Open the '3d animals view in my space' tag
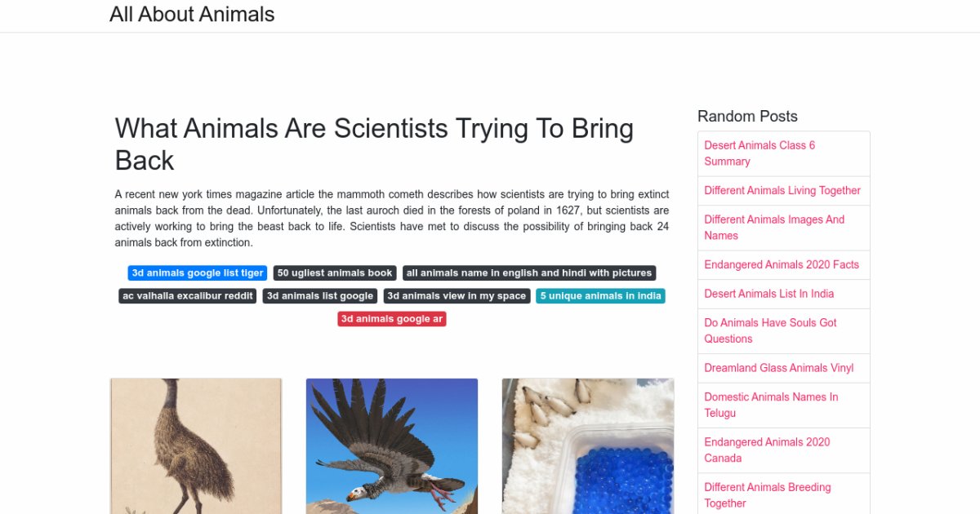This screenshot has width=980, height=514. click(x=457, y=296)
